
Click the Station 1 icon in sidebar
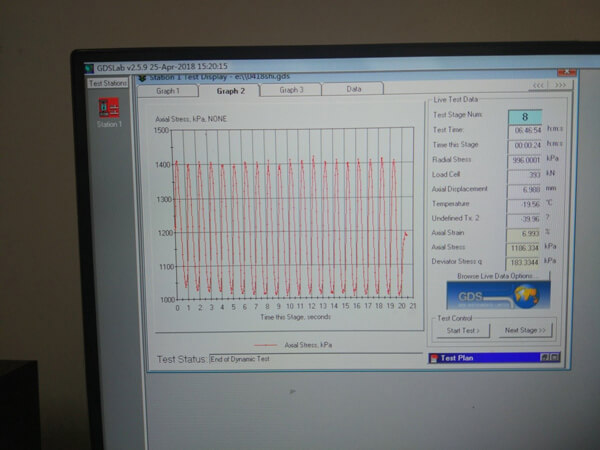[x=109, y=108]
